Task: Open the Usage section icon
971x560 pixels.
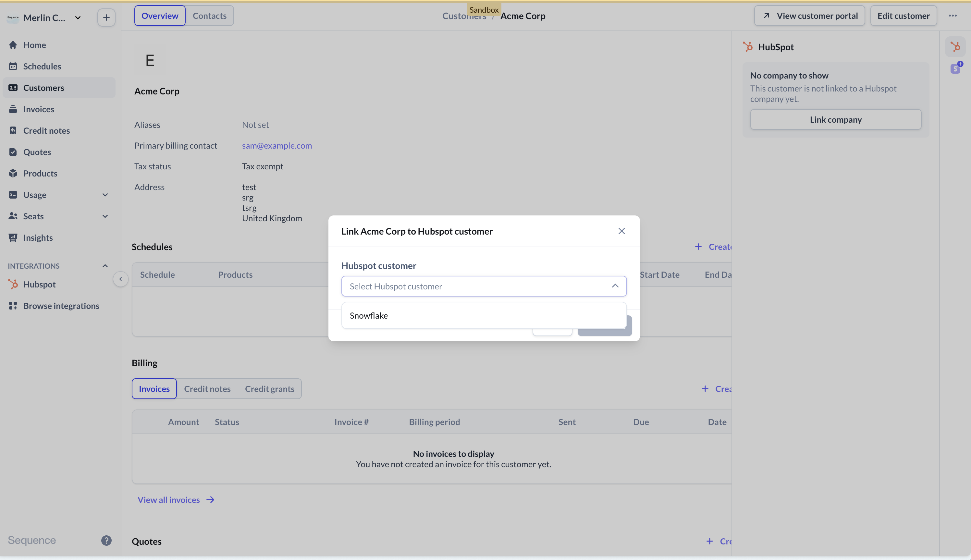Action: coord(13,195)
